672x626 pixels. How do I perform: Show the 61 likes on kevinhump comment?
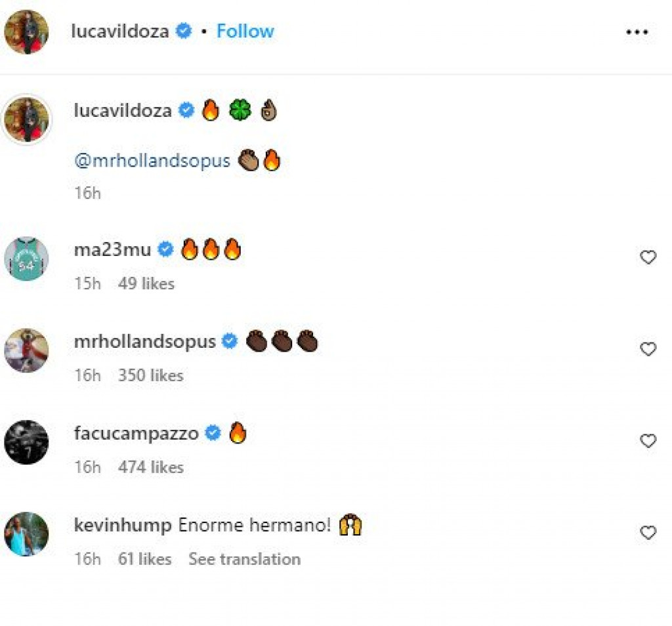144,559
